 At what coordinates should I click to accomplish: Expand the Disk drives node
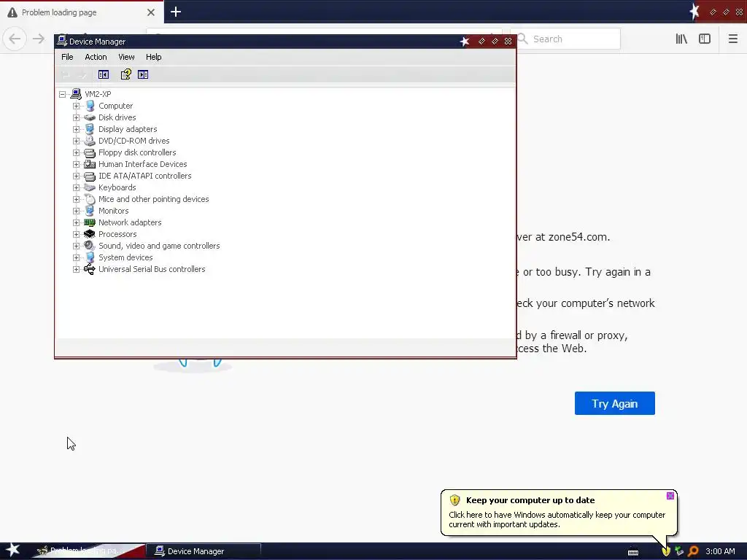pyautogui.click(x=76, y=117)
